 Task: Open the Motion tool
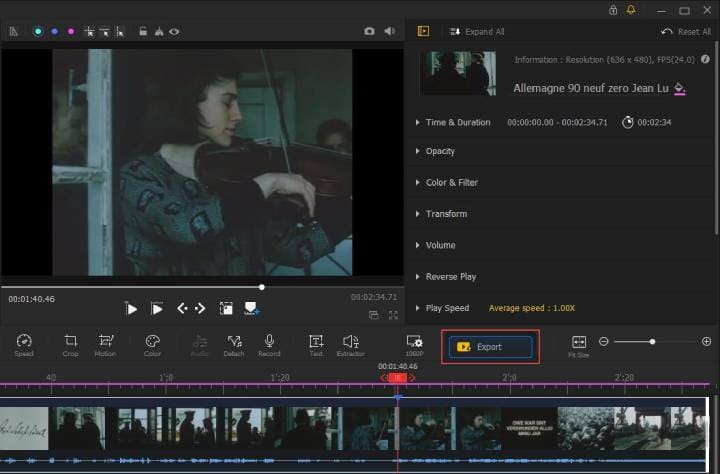pyautogui.click(x=105, y=341)
